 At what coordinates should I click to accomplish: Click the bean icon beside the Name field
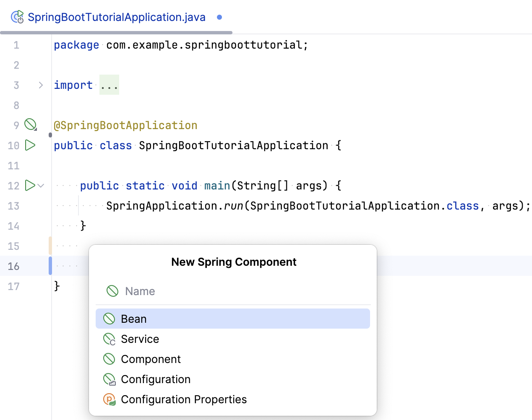(112, 290)
